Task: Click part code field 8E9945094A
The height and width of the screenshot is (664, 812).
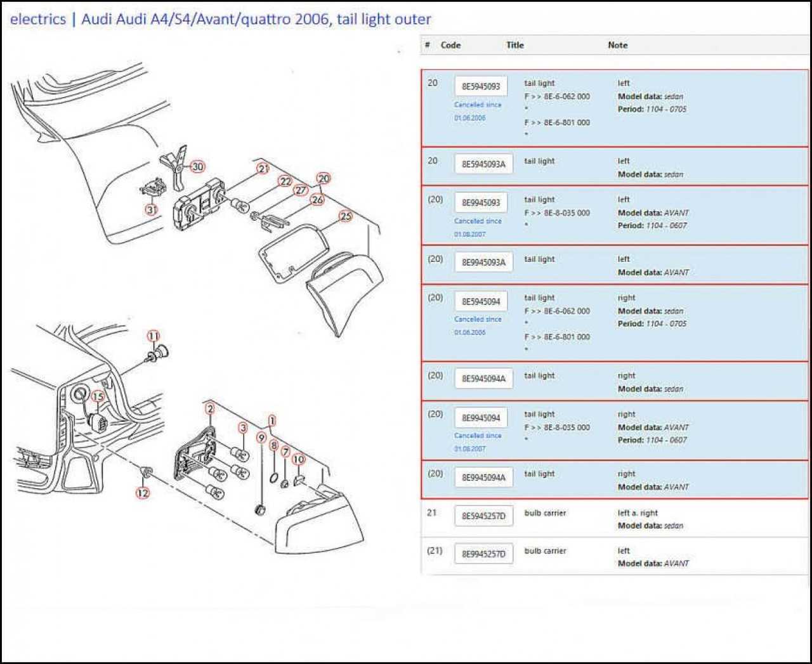Action: (483, 478)
